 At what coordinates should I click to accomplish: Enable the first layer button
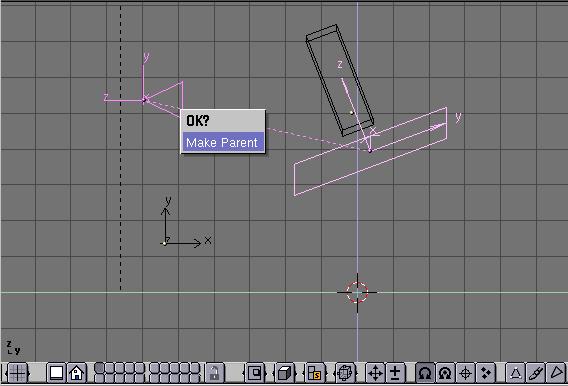pyautogui.click(x=99, y=368)
